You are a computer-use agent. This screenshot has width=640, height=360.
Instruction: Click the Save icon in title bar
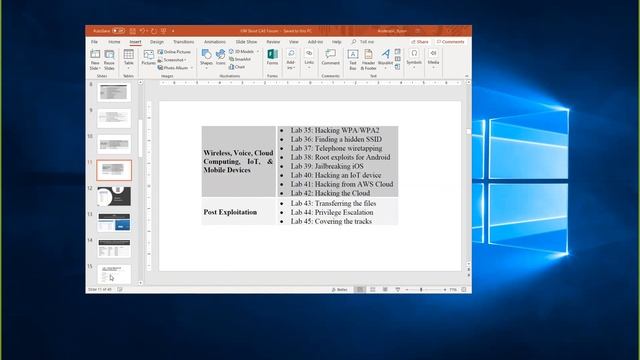133,31
